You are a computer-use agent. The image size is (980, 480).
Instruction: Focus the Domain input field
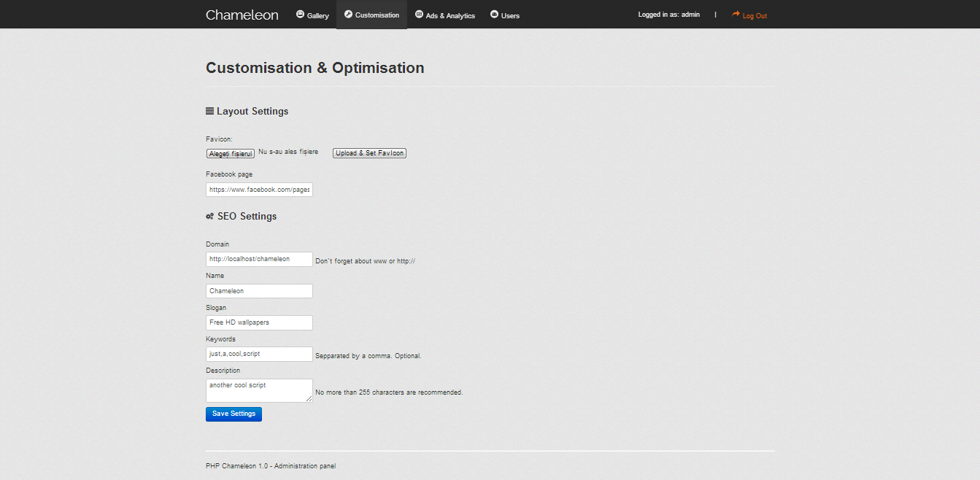(259, 259)
